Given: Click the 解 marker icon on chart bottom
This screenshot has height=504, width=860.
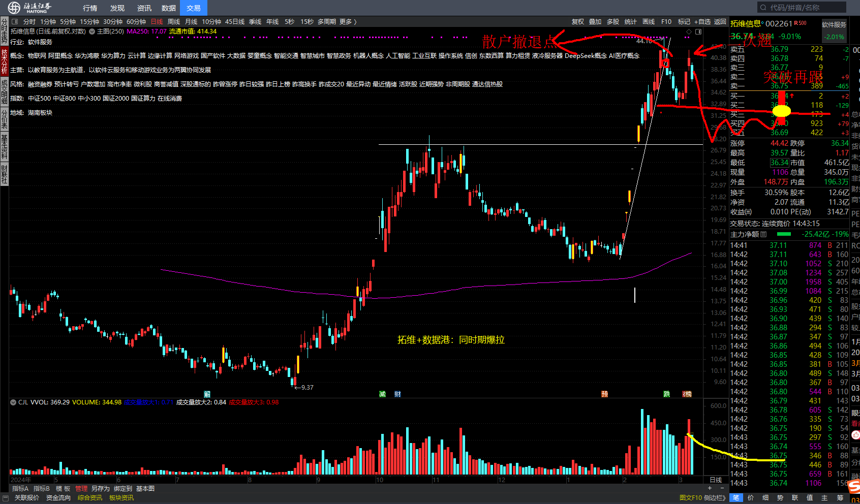Looking at the screenshot, I should click(x=207, y=394).
